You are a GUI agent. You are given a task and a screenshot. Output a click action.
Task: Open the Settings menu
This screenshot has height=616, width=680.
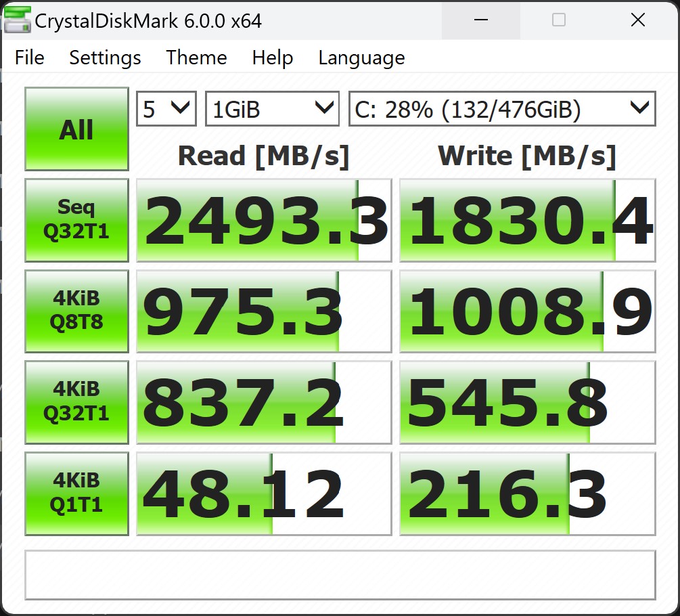105,58
